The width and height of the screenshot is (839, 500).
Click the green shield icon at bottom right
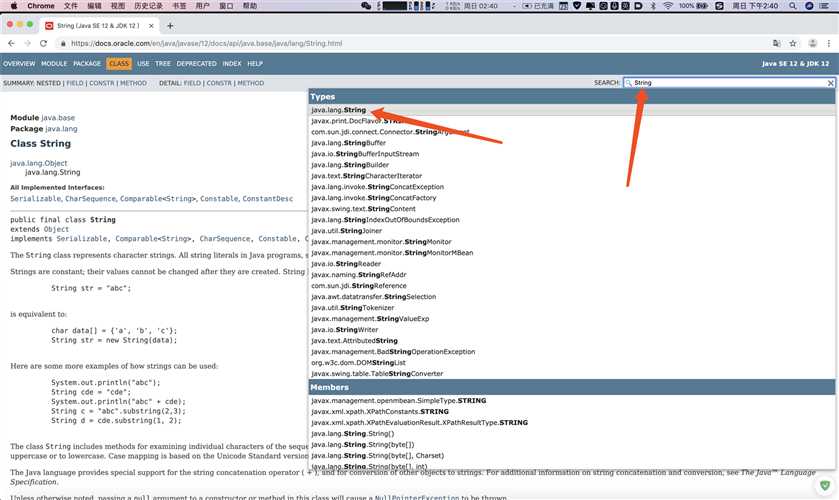[x=825, y=486]
